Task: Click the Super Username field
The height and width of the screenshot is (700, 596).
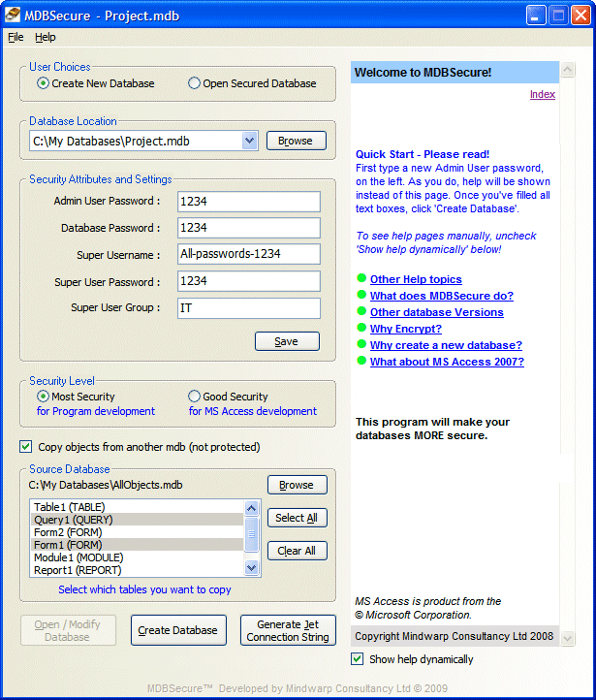Action: 249,254
